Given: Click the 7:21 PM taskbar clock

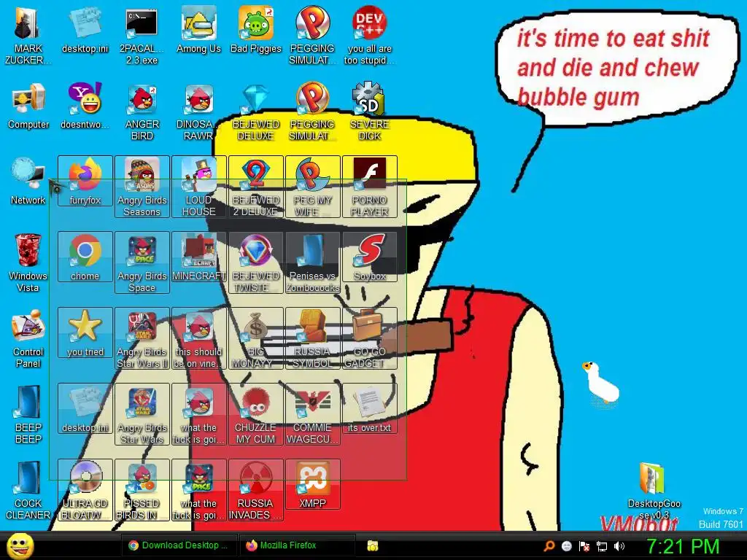Looking at the screenshot, I should 683,546.
